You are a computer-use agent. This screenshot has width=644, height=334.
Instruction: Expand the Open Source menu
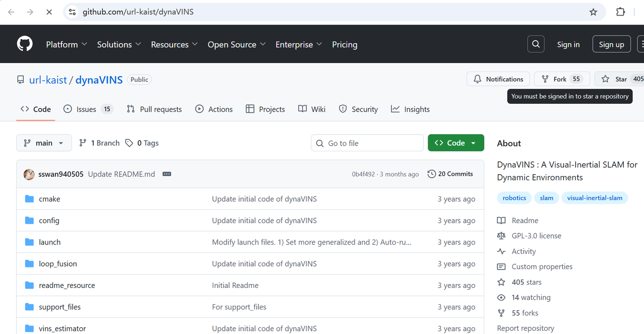pyautogui.click(x=237, y=44)
